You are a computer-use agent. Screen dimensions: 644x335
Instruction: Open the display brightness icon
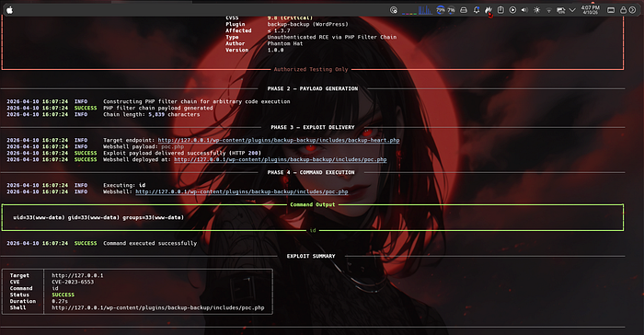point(536,10)
